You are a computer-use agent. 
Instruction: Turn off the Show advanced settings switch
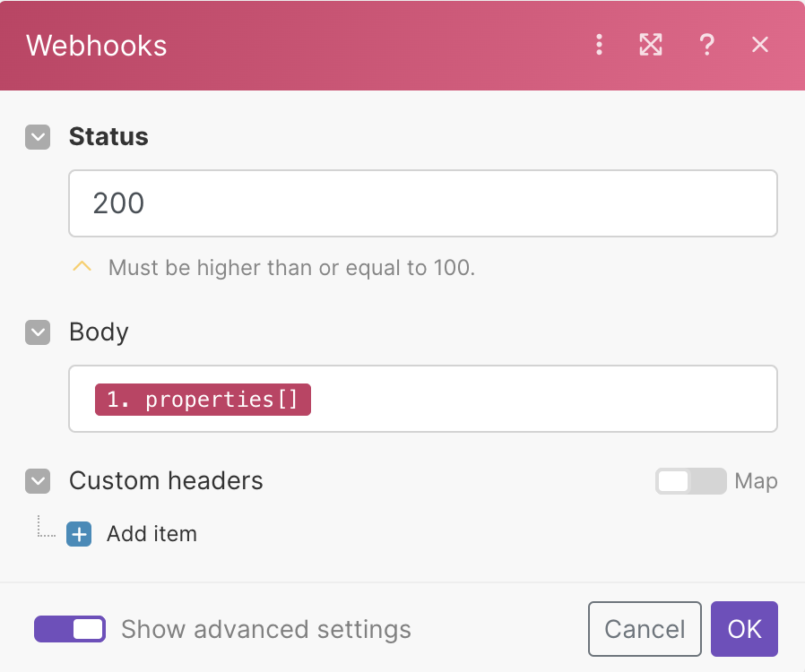coord(70,629)
